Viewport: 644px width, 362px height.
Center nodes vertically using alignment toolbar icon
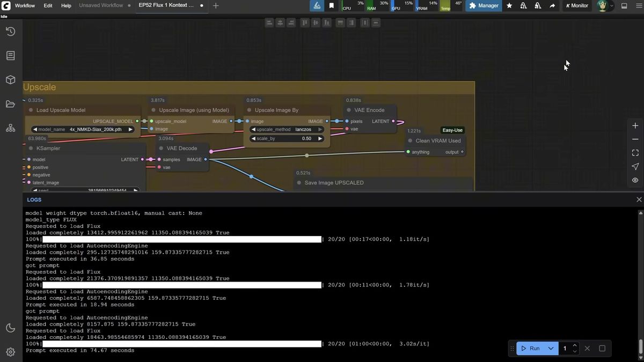316,23
